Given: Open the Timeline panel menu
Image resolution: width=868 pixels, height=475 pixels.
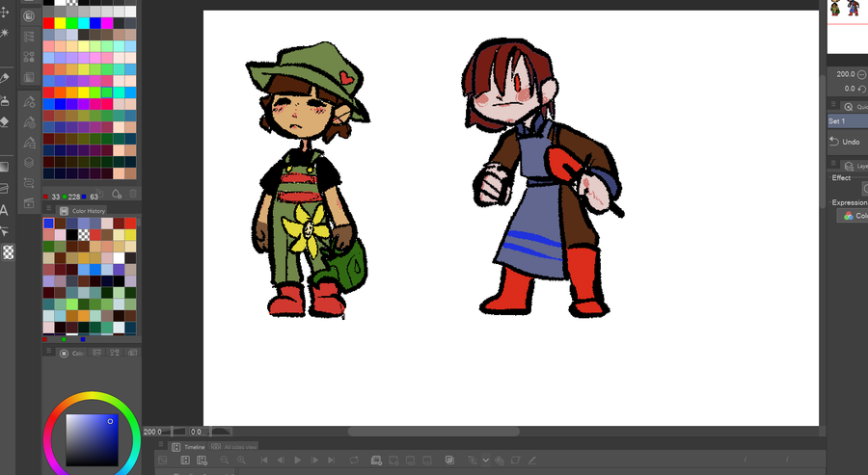Looking at the screenshot, I should click(161, 444).
